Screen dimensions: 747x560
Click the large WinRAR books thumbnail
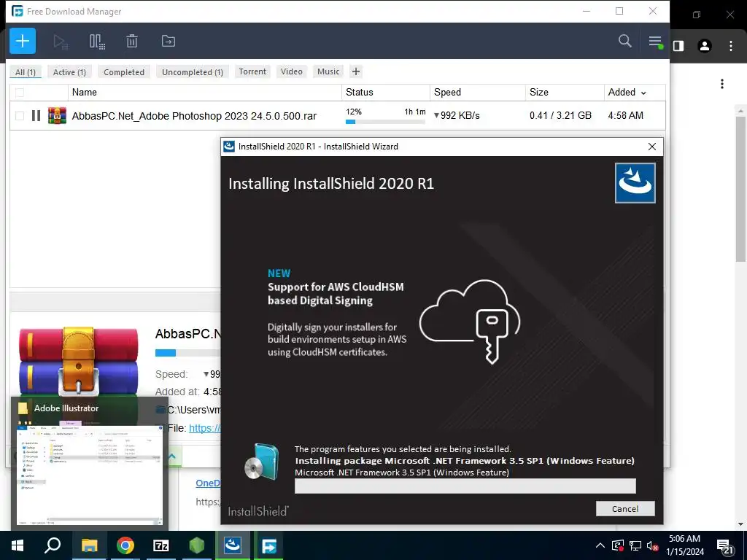(x=79, y=362)
